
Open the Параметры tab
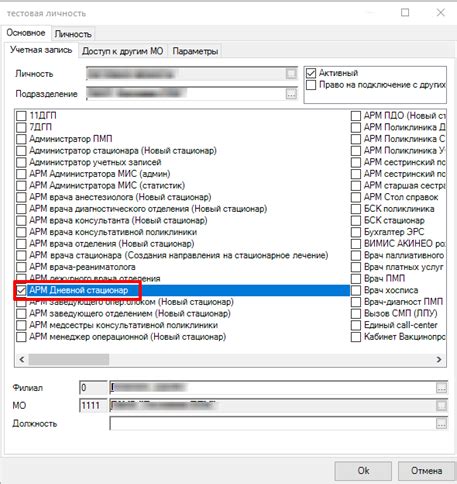(x=195, y=51)
